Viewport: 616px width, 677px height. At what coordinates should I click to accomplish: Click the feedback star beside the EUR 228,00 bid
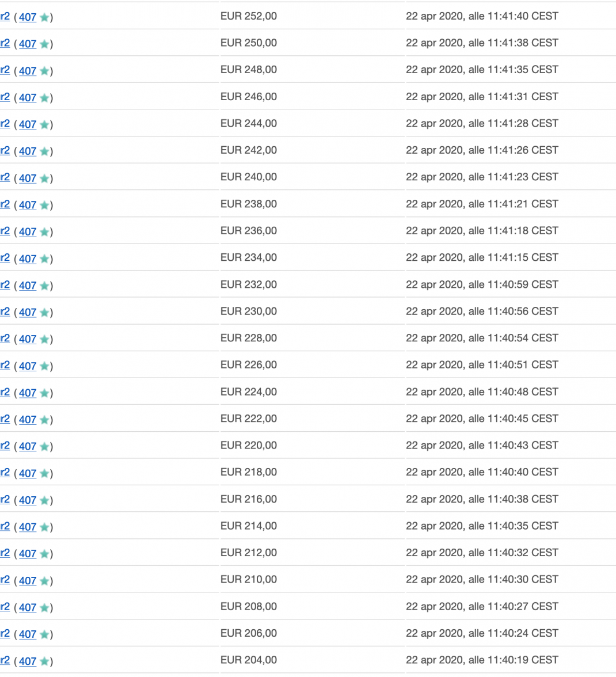[x=44, y=339]
